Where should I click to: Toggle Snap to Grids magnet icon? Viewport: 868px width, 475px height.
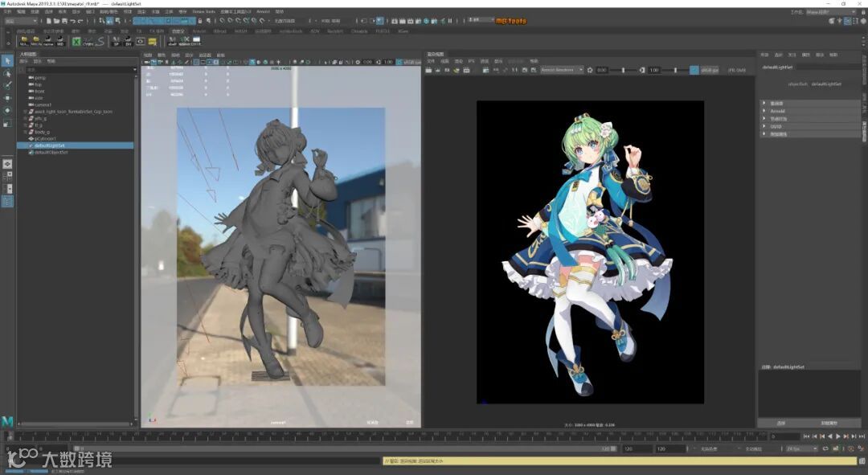222,21
